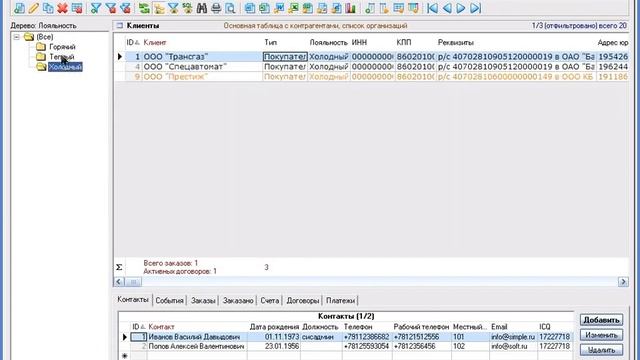The height and width of the screenshot is (360, 640).
Task: Click the printer toolbar icon
Action: pos(216,7)
